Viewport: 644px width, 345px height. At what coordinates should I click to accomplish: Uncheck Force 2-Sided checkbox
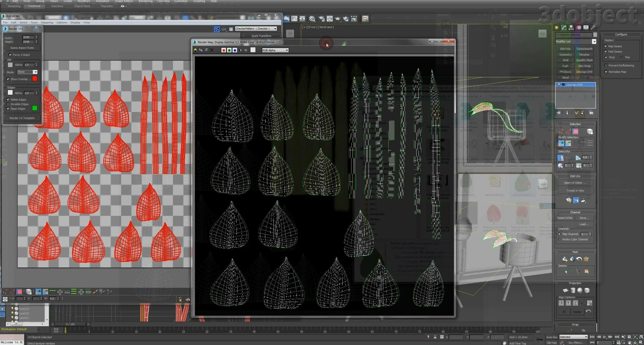(x=10, y=55)
